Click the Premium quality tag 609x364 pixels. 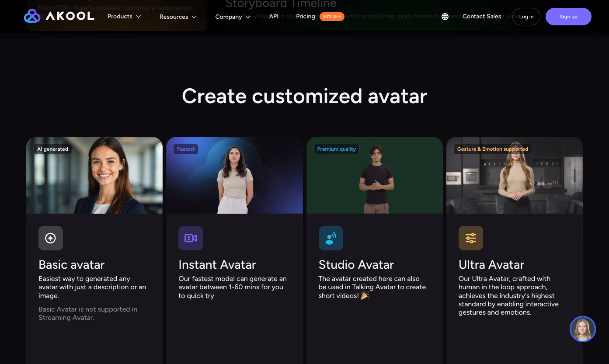tap(337, 149)
